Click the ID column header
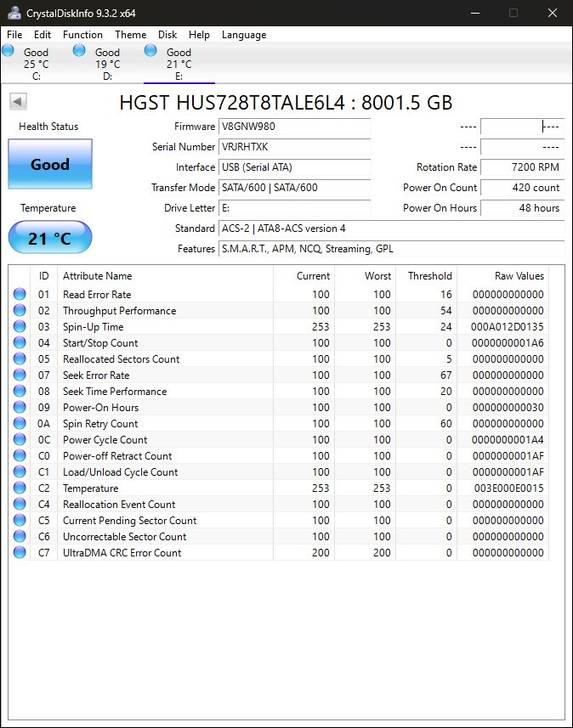This screenshot has width=573, height=728. 43,276
